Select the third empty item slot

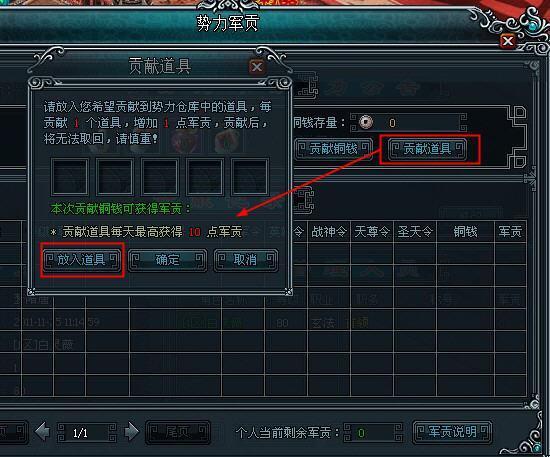pyautogui.click(x=160, y=177)
